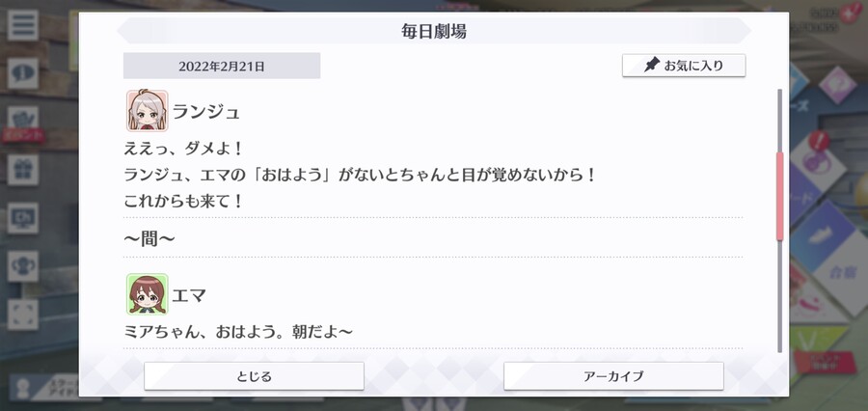
Task: Click エマ's character avatar
Action: click(148, 294)
